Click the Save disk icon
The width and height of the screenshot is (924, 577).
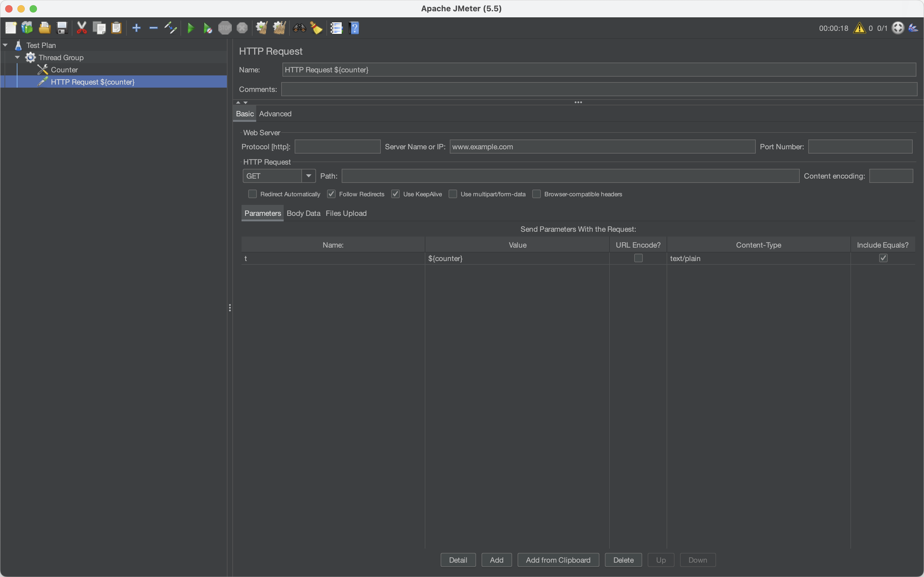(62, 28)
